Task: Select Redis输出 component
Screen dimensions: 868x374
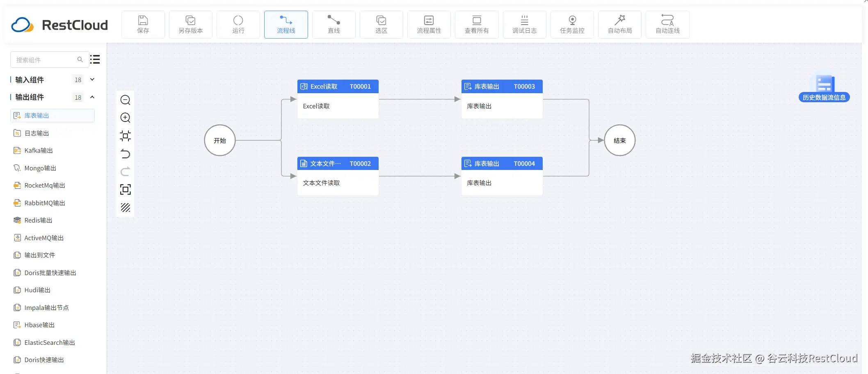Action: click(53, 220)
